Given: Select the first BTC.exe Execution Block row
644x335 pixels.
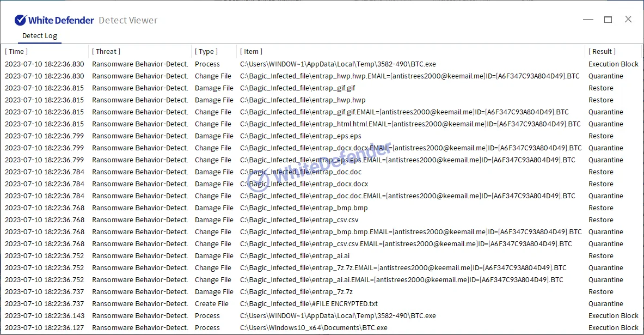Looking at the screenshot, I should (338, 64).
